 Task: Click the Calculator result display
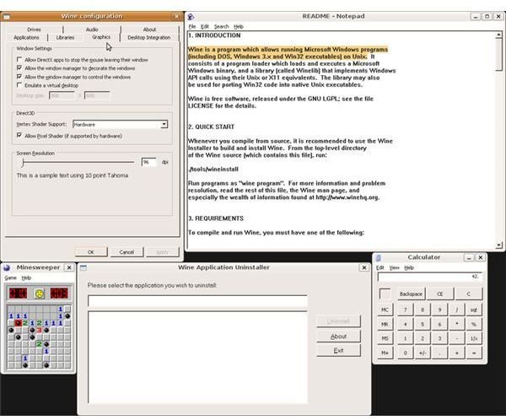[x=430, y=277]
